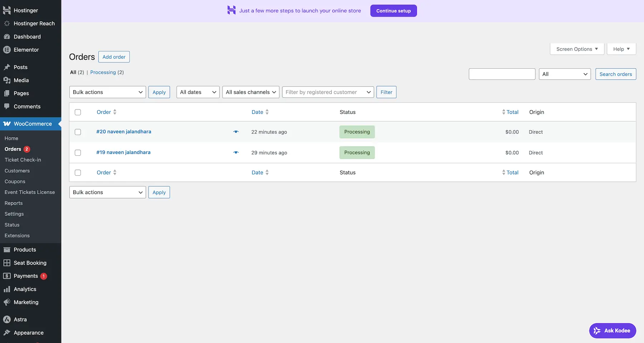This screenshot has height=343, width=644.
Task: Preview order #20 with eye icon
Action: (236, 132)
